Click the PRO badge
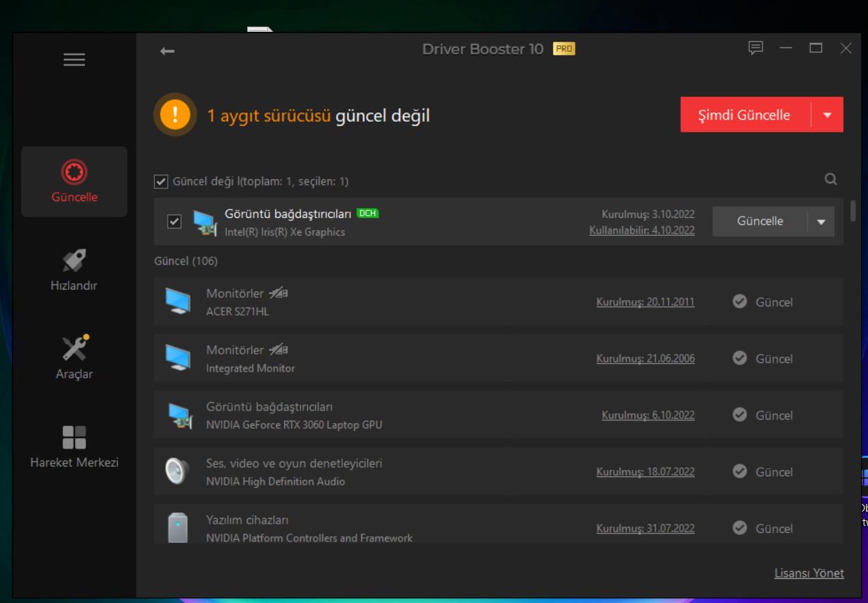Image resolution: width=868 pixels, height=603 pixels. tap(564, 49)
